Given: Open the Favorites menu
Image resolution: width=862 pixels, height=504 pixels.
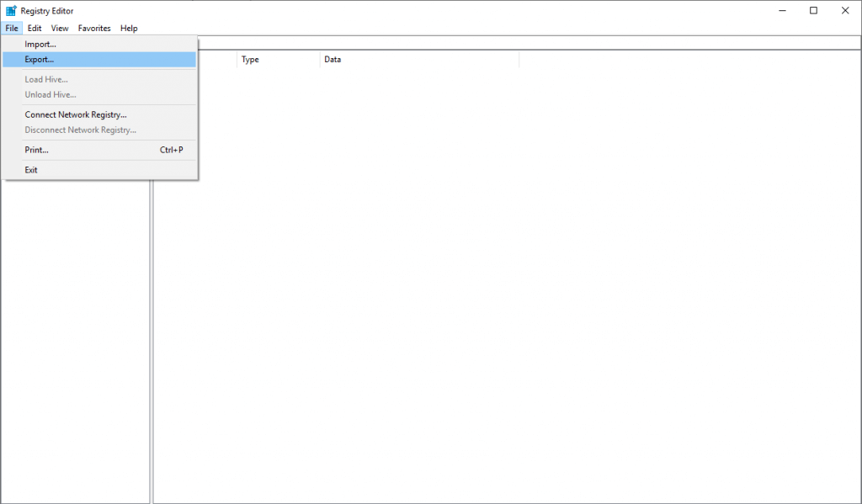Looking at the screenshot, I should click(94, 28).
